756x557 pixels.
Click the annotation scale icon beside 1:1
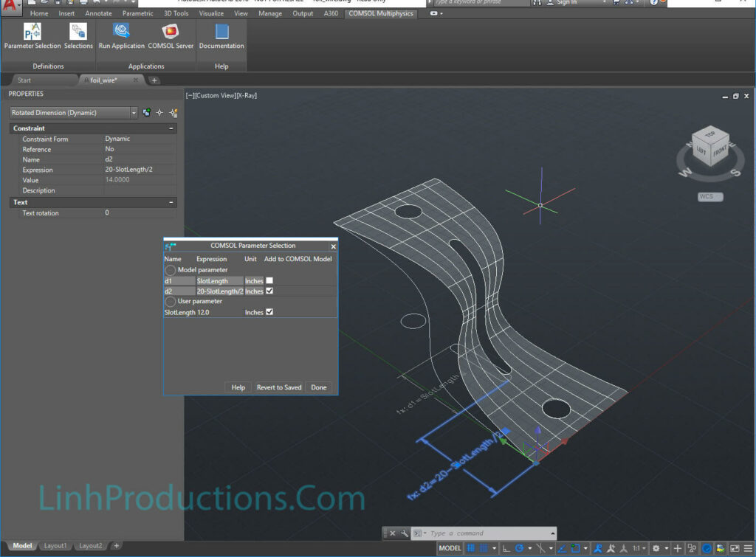point(623,548)
